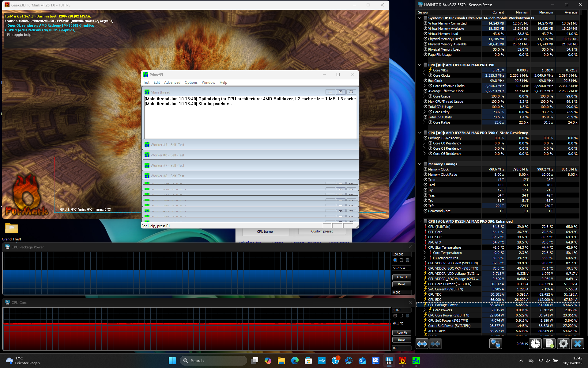Click the clock reset timer icon

[535, 344]
